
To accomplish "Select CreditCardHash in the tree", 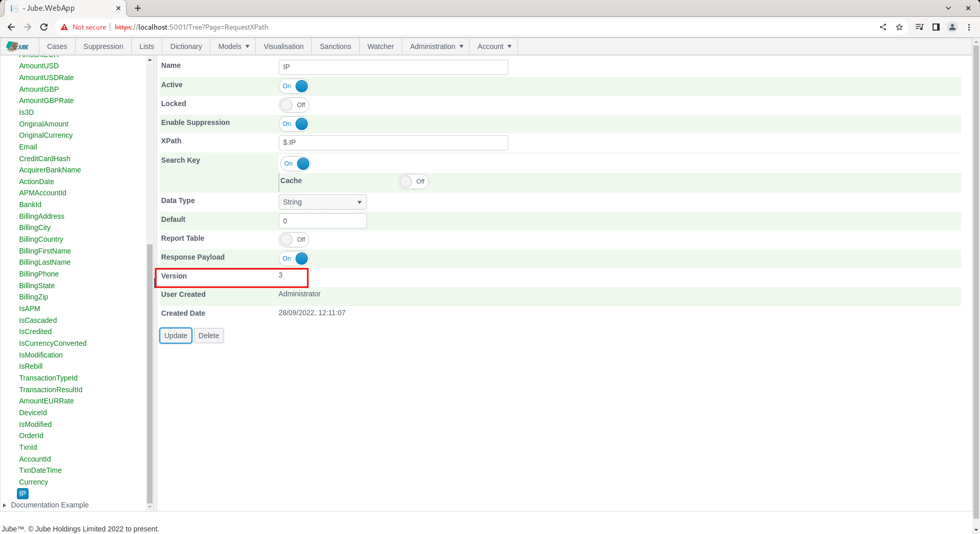I will tap(44, 159).
